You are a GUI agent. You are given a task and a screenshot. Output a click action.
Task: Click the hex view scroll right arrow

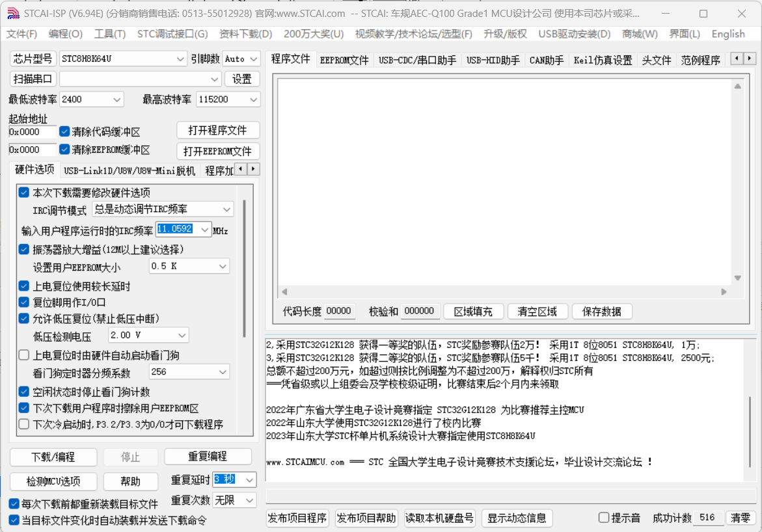(724, 291)
